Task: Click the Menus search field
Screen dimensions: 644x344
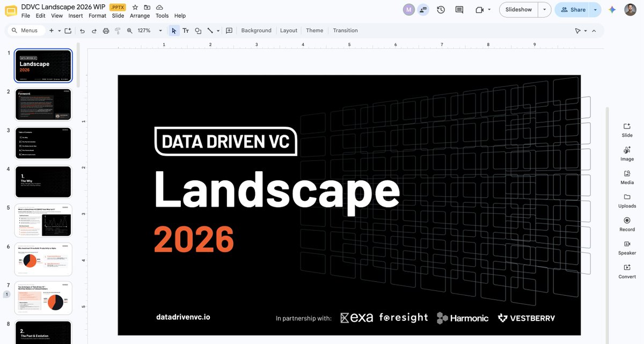Action: tap(25, 31)
